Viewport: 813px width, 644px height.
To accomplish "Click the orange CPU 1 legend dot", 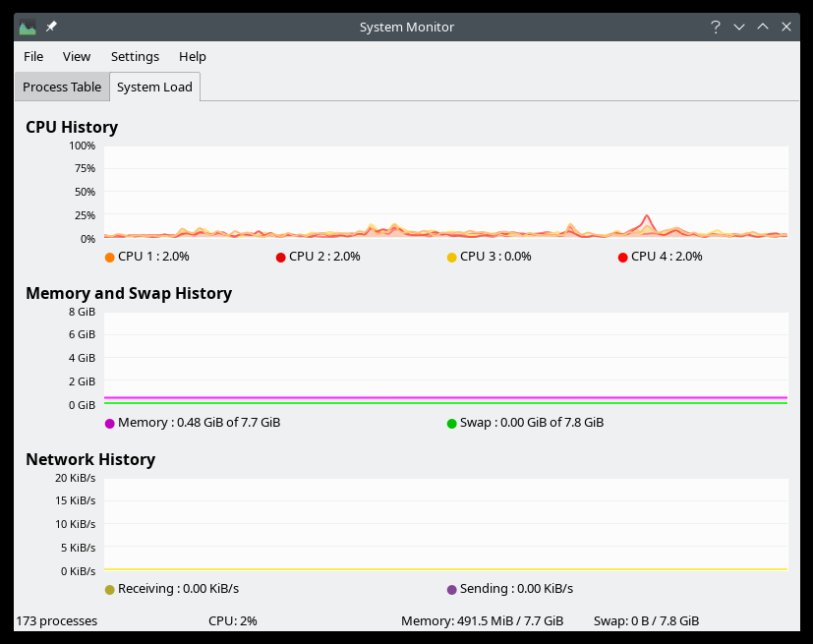I will click(x=109, y=258).
